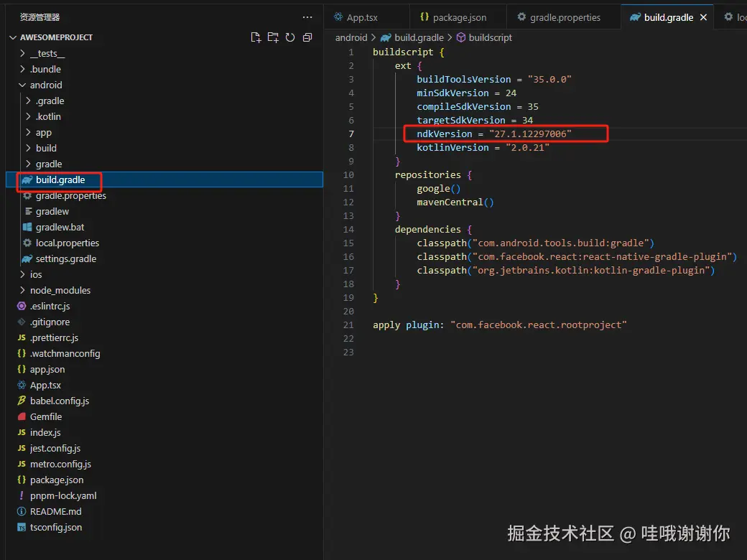Open jest.config.js file
The width and height of the screenshot is (747, 560).
pyautogui.click(x=164, y=449)
